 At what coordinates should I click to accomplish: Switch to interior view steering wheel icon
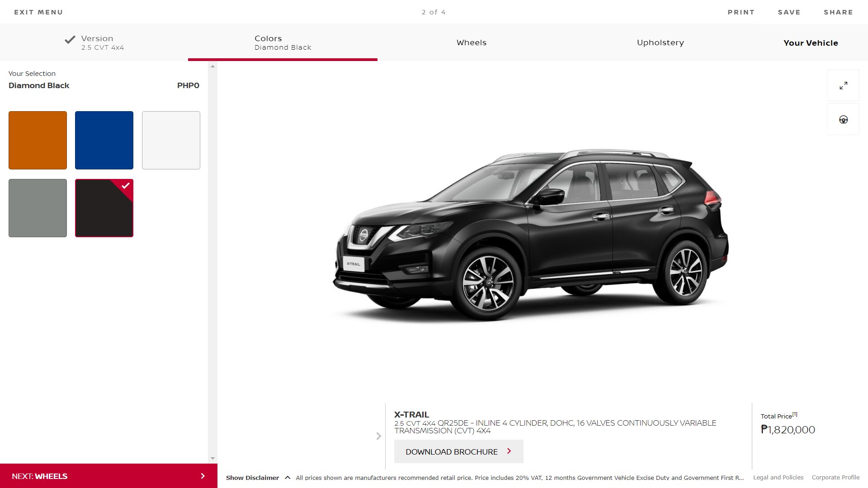click(843, 120)
